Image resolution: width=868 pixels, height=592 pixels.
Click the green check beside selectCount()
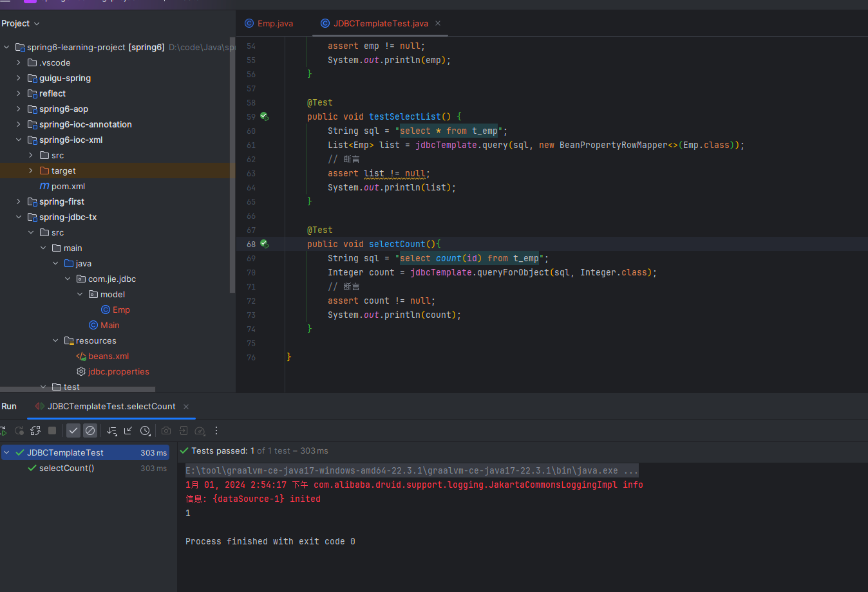coord(32,468)
